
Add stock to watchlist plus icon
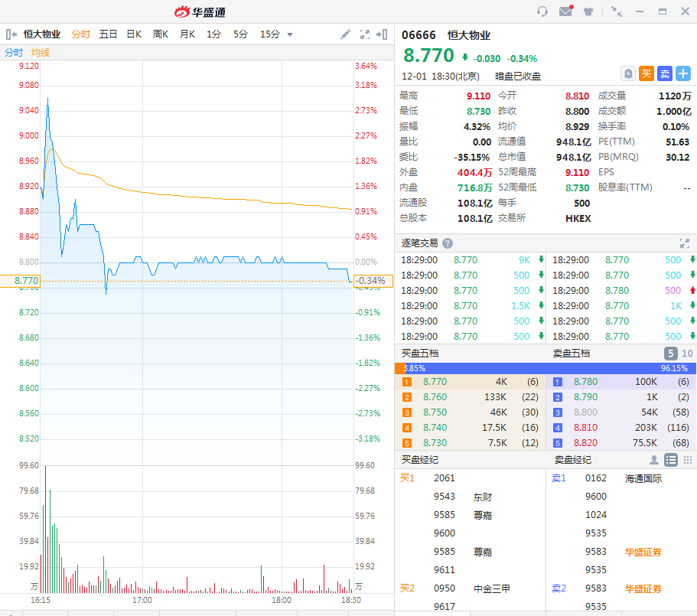pos(683,73)
